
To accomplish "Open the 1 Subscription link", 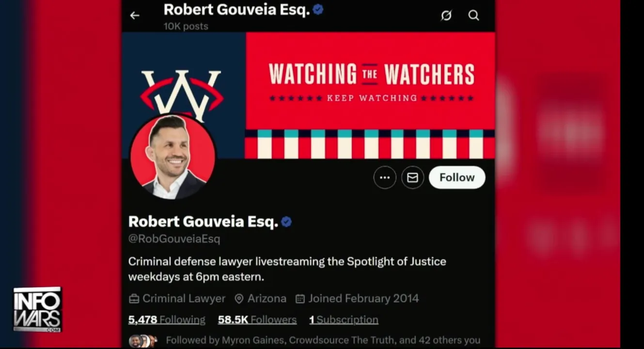I will pos(344,320).
